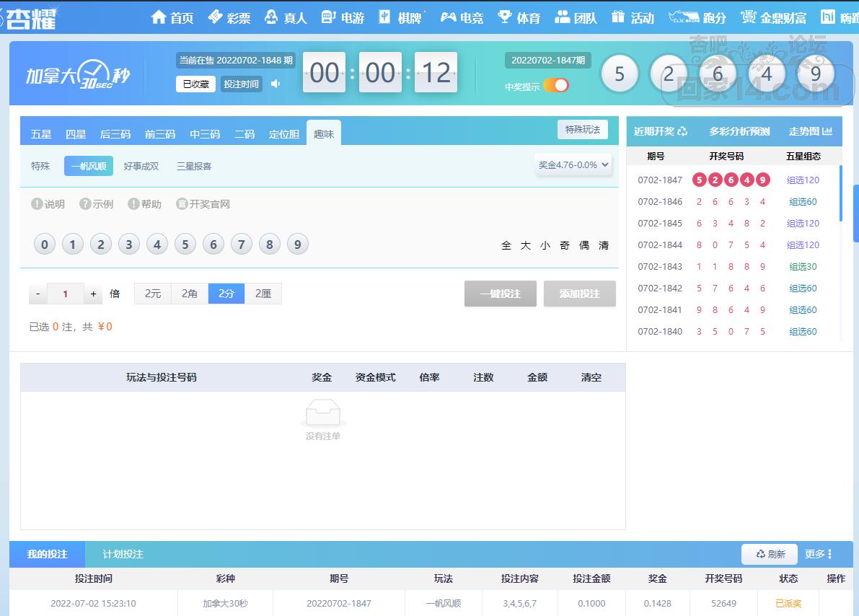Select the 2元 amount mode
This screenshot has width=859, height=616.
(x=153, y=294)
